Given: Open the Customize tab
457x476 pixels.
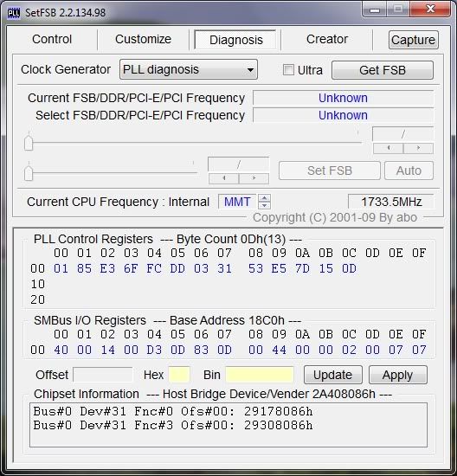Looking at the screenshot, I should [143, 39].
